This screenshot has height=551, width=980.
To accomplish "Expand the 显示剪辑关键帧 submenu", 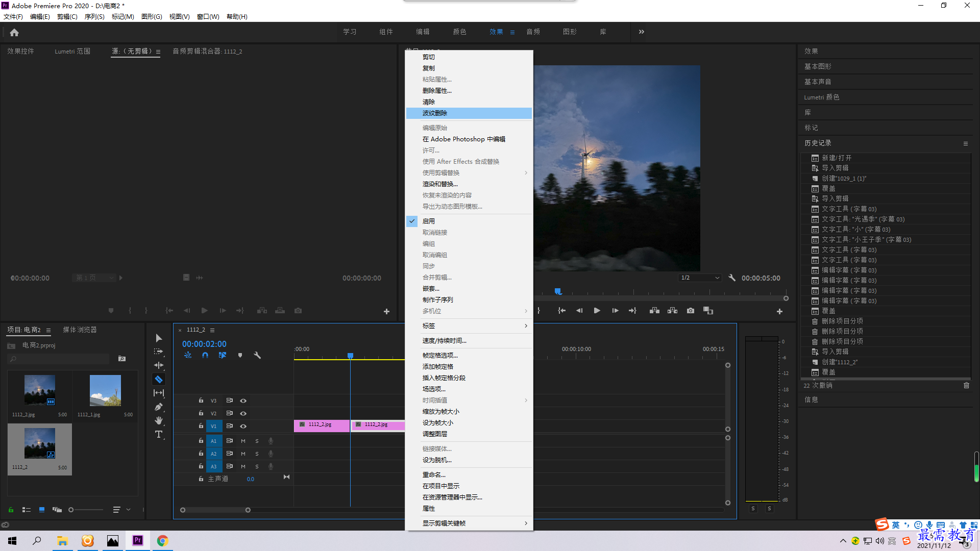I will pyautogui.click(x=469, y=523).
